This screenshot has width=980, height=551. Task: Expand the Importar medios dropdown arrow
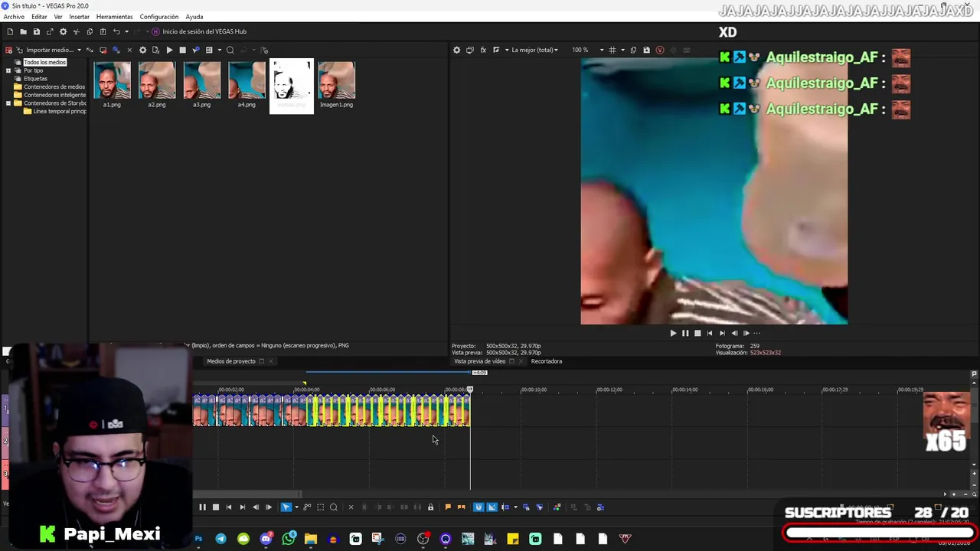coord(79,50)
